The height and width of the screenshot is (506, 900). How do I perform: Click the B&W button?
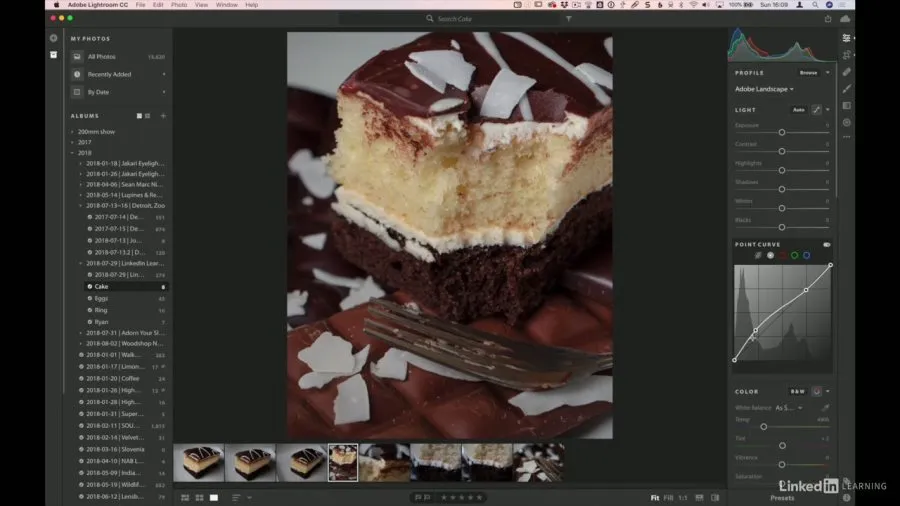798,392
